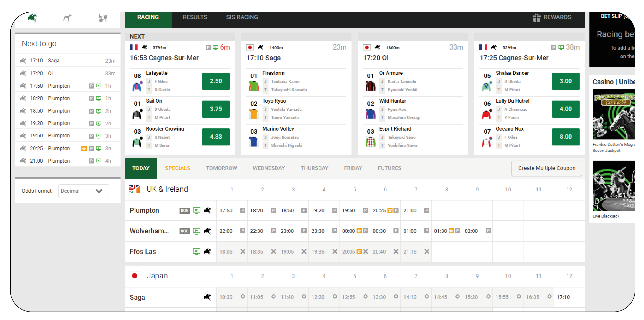644x320 pixels.
Task: Bet on Lully Du Hutrel at 4.00
Action: tap(565, 109)
